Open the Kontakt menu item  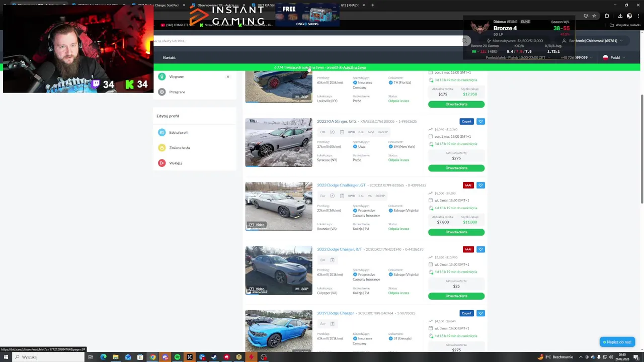[169, 57]
